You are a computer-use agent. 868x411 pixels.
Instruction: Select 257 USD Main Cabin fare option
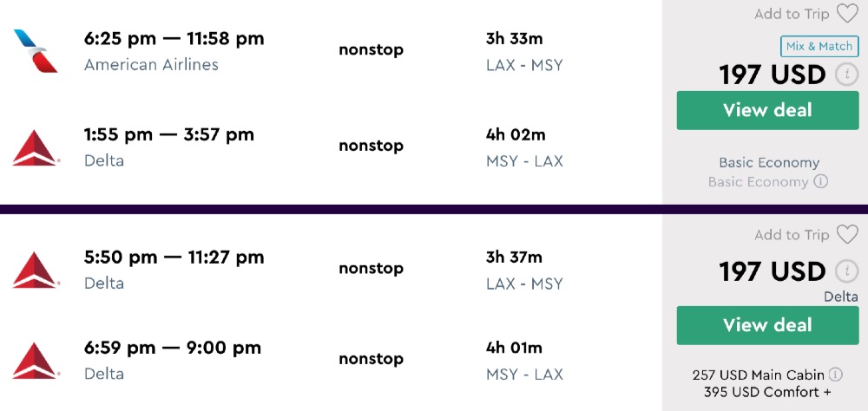pos(759,375)
